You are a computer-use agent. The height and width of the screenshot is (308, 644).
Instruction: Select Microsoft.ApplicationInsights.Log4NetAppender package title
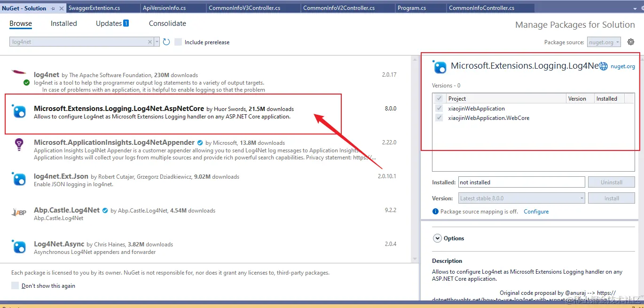click(x=114, y=142)
